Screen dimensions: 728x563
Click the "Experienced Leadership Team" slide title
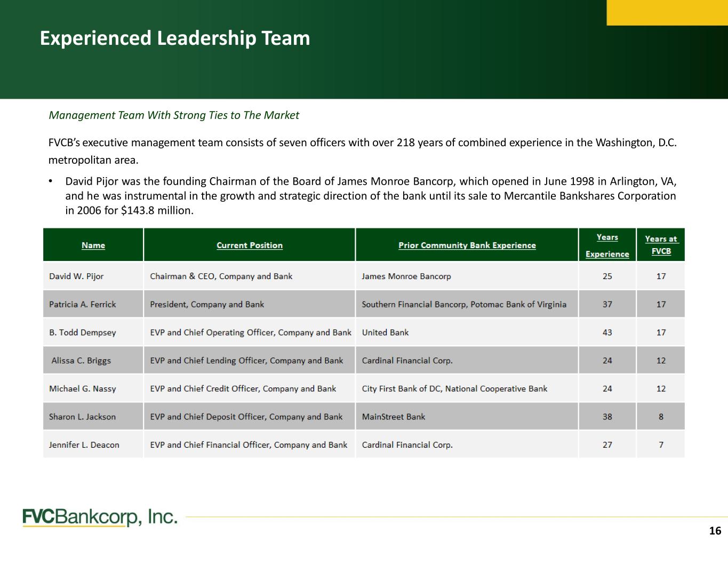pos(175,38)
